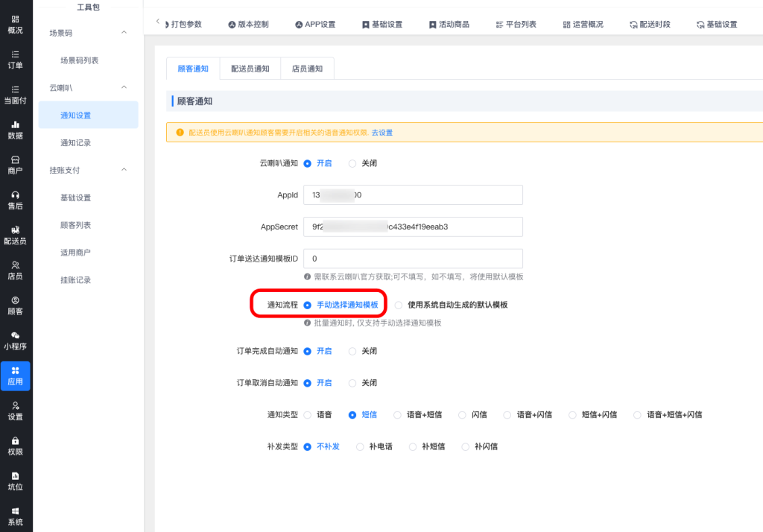The width and height of the screenshot is (763, 532).
Task: Click the 配送员 courier sidebar icon
Action: [15, 235]
